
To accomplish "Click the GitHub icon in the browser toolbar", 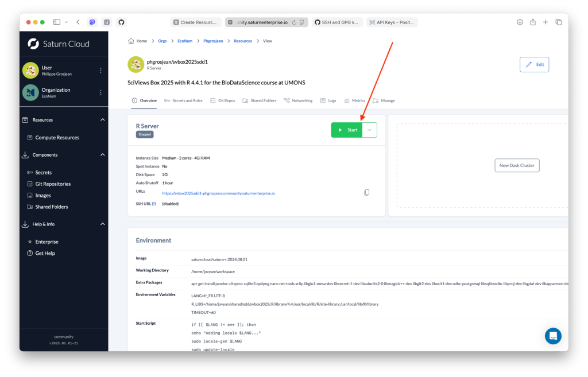I will [122, 22].
